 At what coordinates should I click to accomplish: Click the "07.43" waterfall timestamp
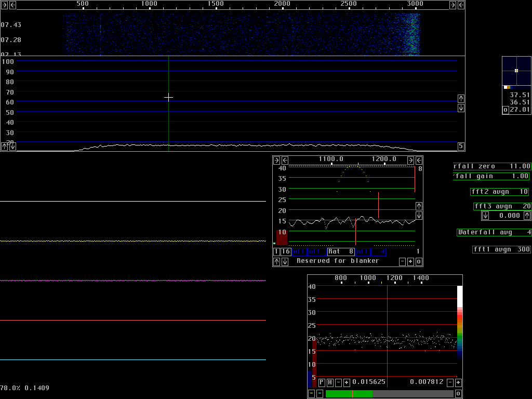point(11,25)
